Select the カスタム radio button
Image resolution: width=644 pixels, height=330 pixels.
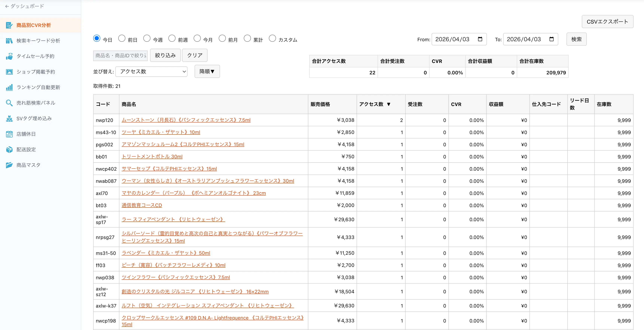tap(272, 38)
